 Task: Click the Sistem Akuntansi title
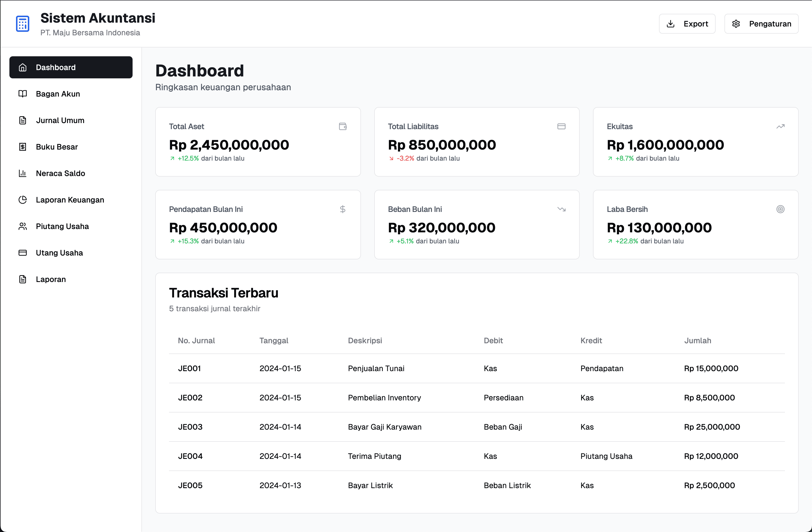pos(98,18)
